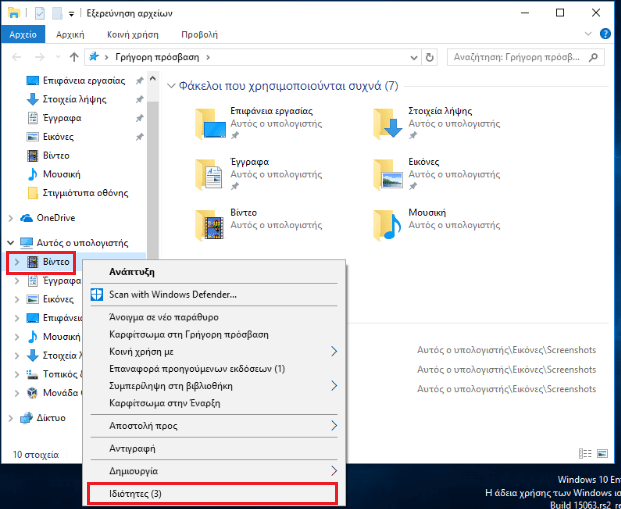This screenshot has height=509, width=621.
Task: Switch to details view icon in status bar
Action: coord(585,454)
